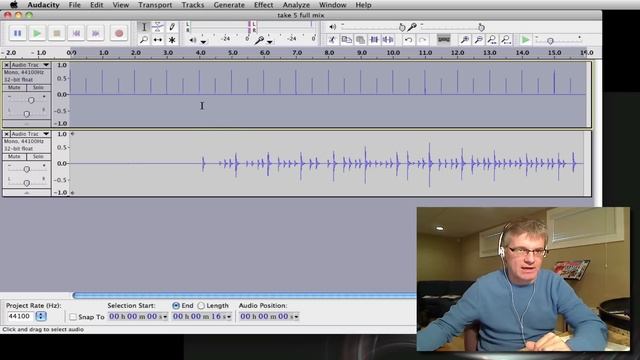Image resolution: width=640 pixels, height=360 pixels.
Task: Click the Play-at-speed green button
Action: (x=526, y=40)
